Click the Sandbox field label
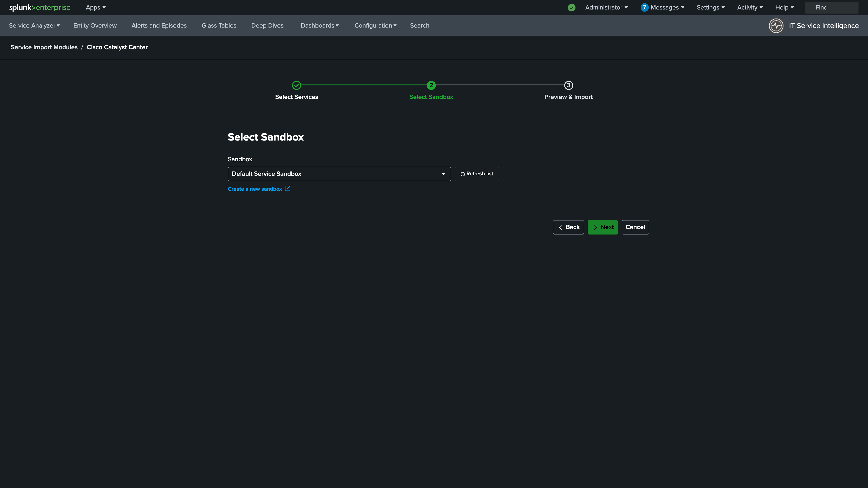This screenshot has height=488, width=868. pyautogui.click(x=240, y=159)
